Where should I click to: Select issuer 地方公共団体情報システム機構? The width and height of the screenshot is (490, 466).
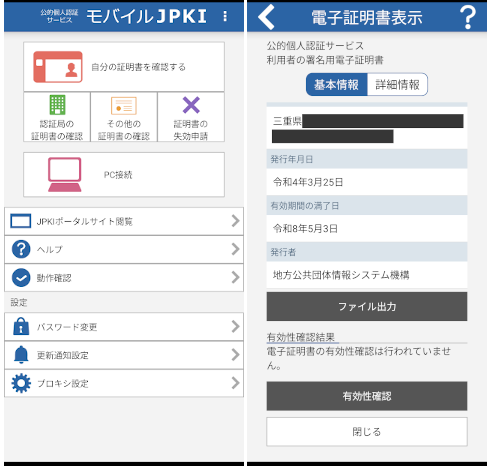341,275
